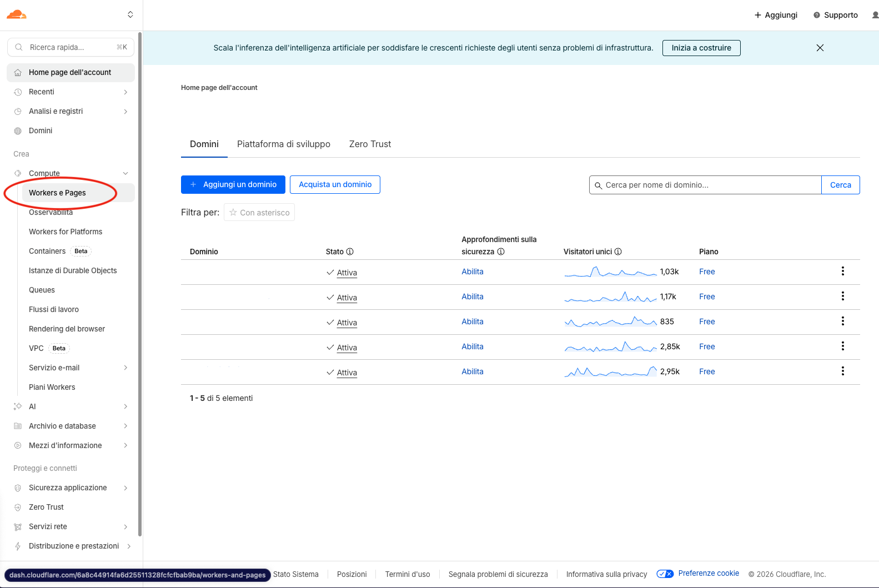Click Approfondimenti sulla sicurezza info icon
The image size is (879, 588).
(x=501, y=252)
